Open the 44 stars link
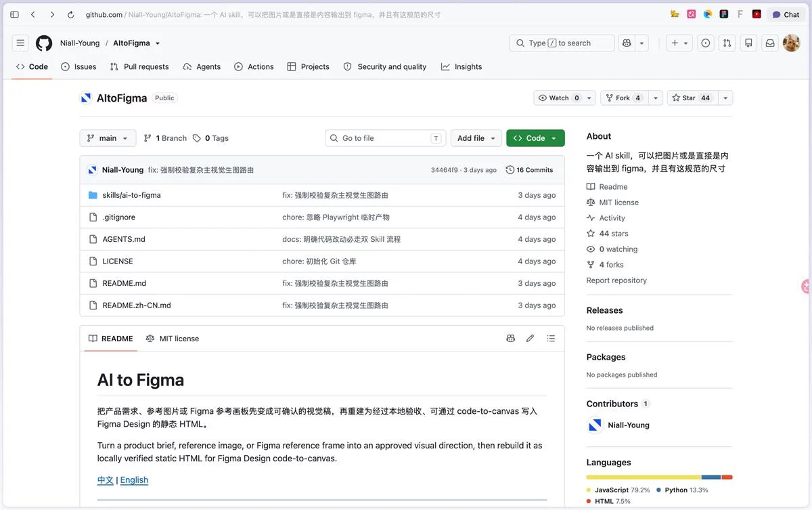The height and width of the screenshot is (510, 812). (608, 234)
